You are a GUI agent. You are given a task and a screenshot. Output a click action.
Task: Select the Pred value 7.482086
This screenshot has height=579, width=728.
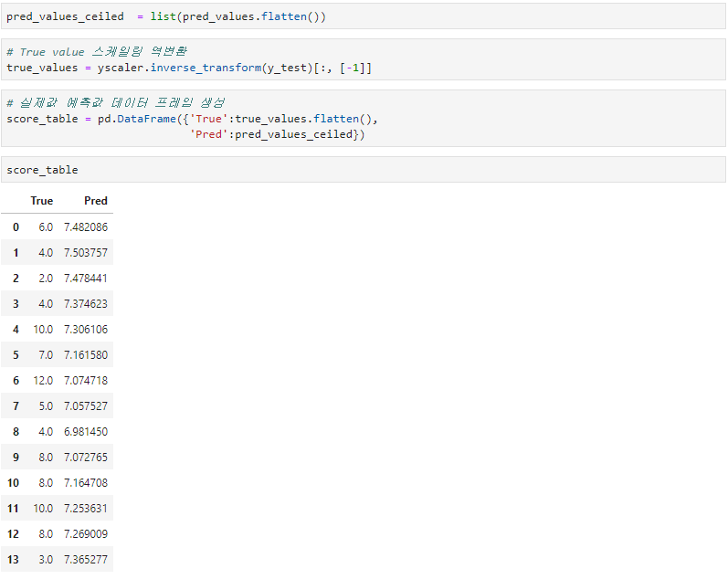pos(86,227)
